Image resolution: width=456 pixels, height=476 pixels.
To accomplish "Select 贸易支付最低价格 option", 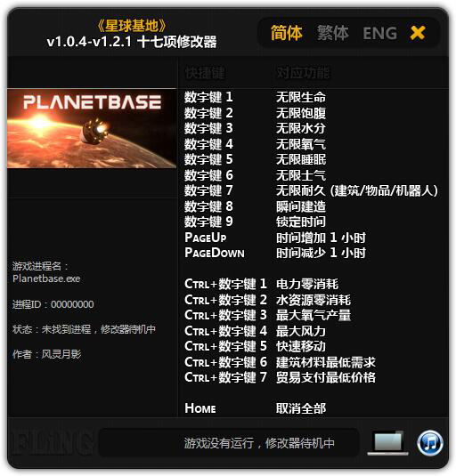I will click(326, 377).
